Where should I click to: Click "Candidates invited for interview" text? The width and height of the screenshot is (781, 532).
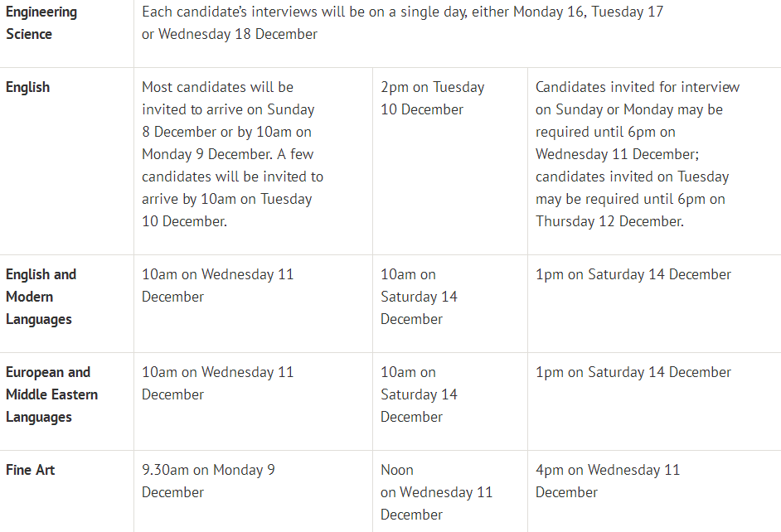(x=637, y=87)
